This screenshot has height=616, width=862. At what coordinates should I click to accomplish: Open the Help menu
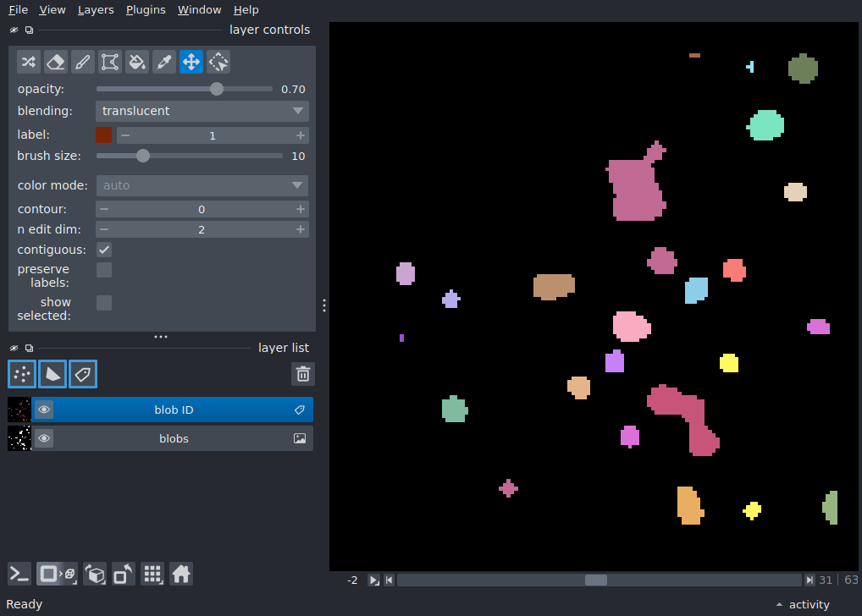[246, 10]
